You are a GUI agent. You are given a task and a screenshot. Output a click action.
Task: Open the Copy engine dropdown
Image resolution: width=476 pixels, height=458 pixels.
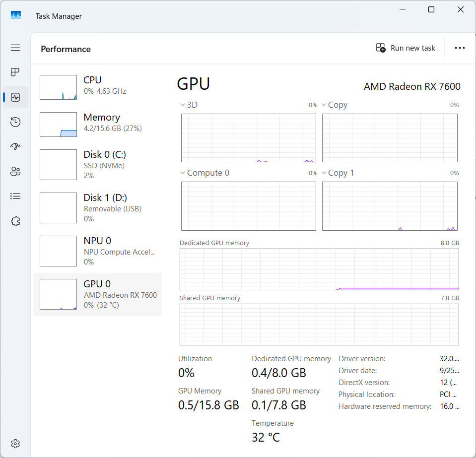point(335,105)
